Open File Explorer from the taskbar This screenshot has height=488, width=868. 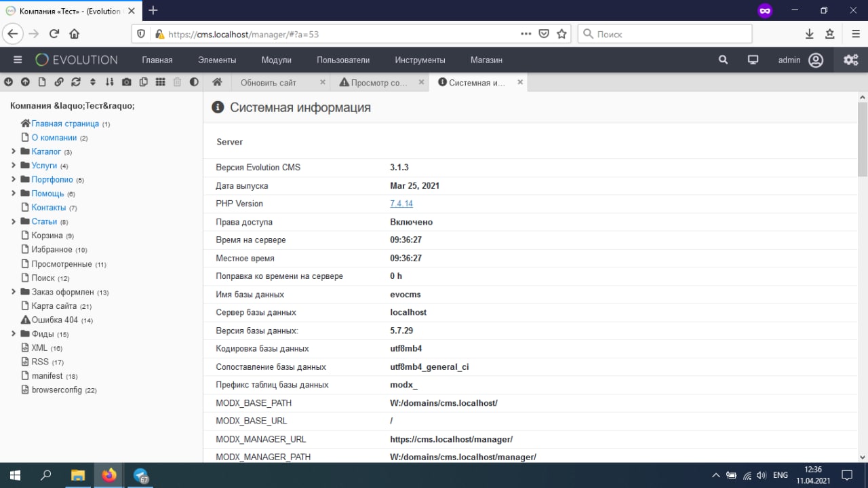78,475
